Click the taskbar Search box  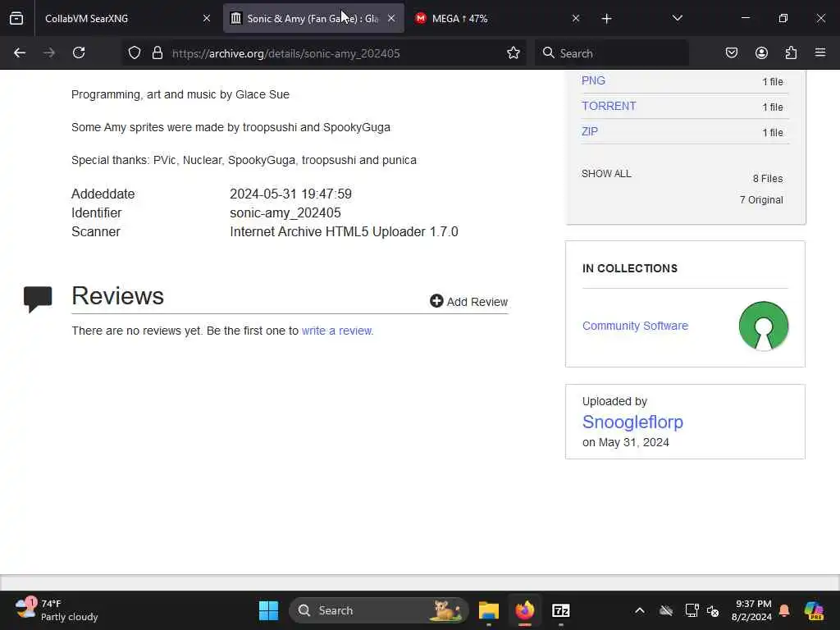378,610
